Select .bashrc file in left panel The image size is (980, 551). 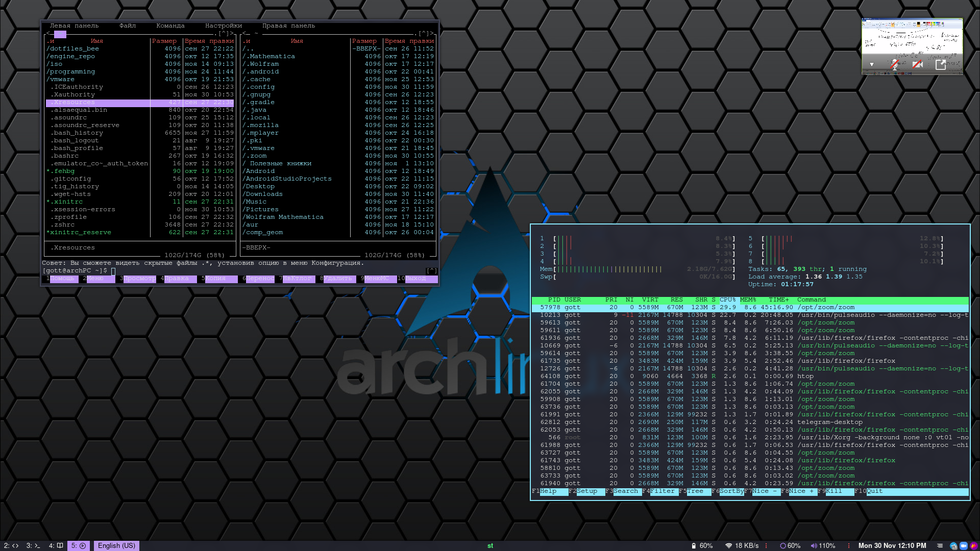click(x=140, y=156)
